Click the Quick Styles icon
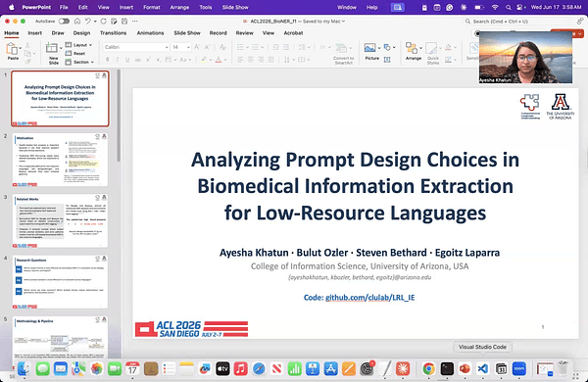This screenshot has width=588, height=382. point(431,48)
